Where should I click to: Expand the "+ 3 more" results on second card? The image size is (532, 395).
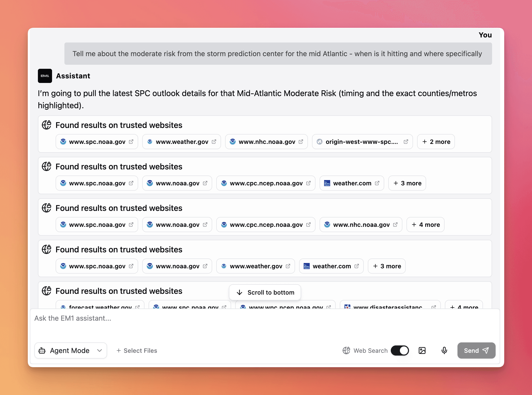click(x=407, y=183)
